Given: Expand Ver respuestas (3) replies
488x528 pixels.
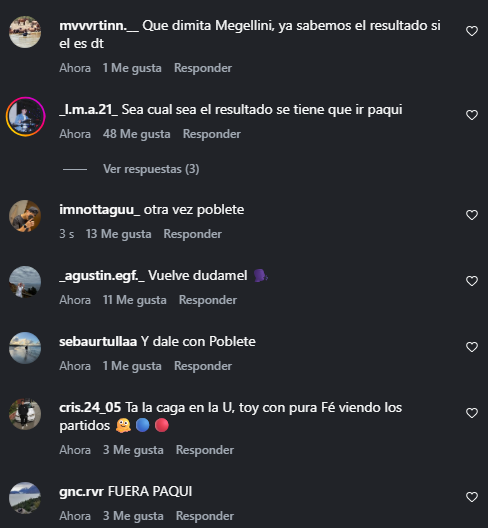Looking at the screenshot, I should [x=151, y=169].
